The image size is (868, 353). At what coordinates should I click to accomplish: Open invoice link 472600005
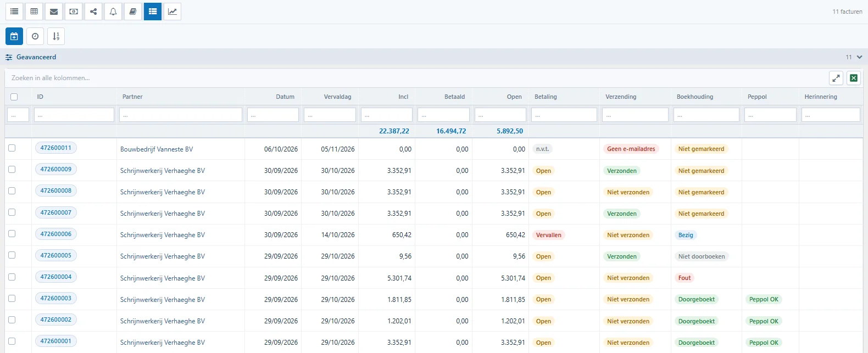coord(56,255)
